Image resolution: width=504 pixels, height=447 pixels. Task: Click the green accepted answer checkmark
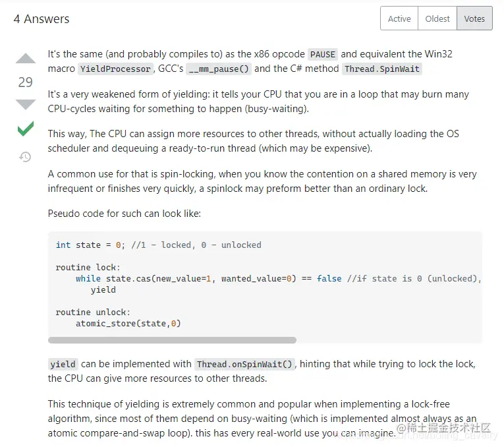26,129
